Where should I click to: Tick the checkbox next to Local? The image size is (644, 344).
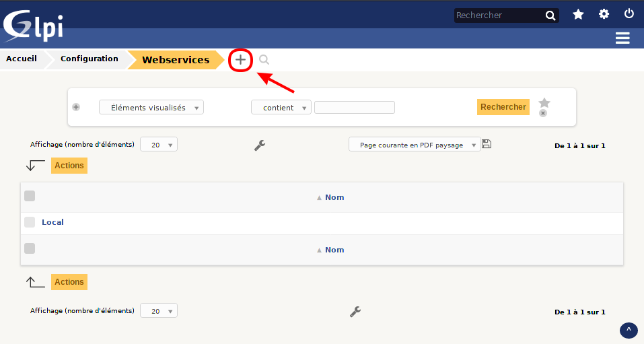click(30, 222)
